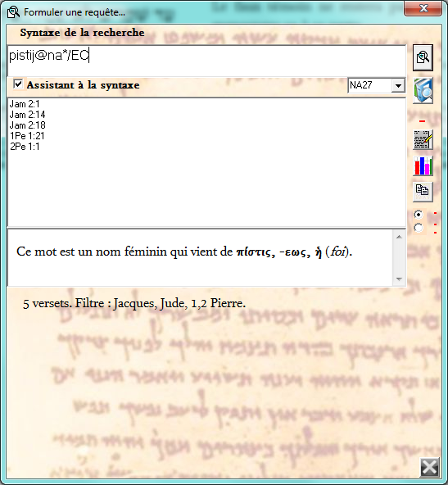Open the text editor notepad-with-pencil icon

tap(423, 140)
